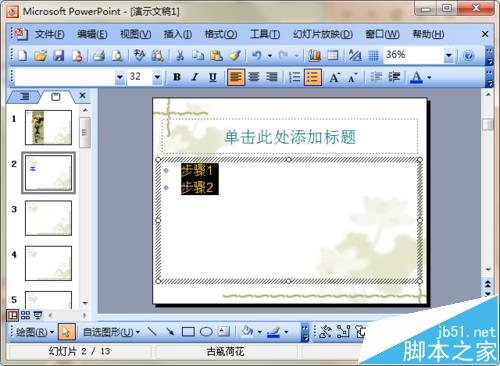Screen dimensions: 500x366
Task: Open the 编辑 Edit menu
Action: (92, 34)
